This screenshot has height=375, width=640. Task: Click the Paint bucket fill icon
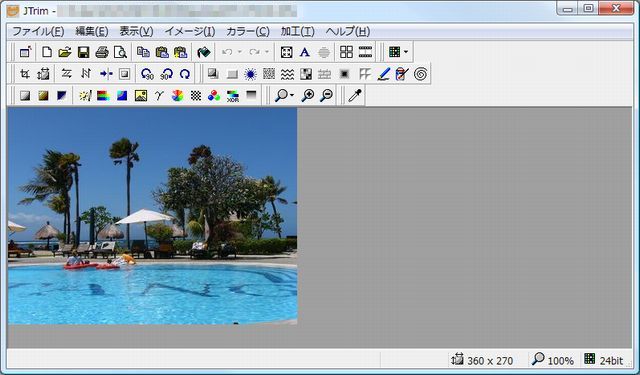point(203,52)
